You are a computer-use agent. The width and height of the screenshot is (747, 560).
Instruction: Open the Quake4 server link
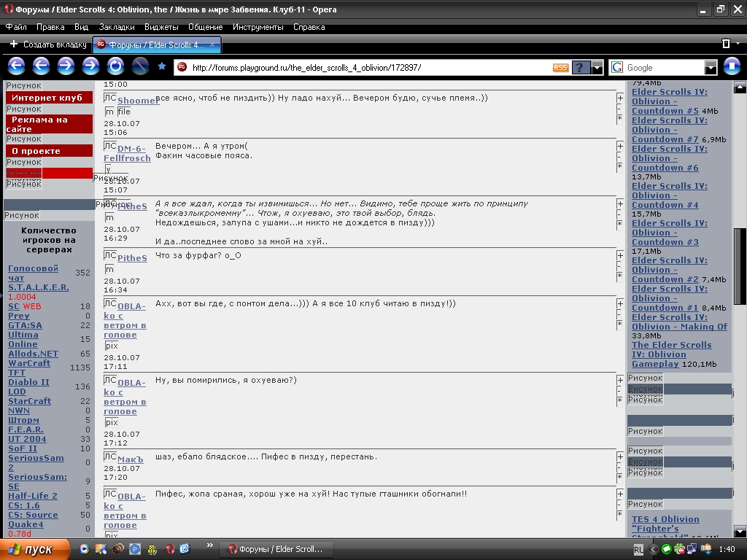click(x=26, y=524)
